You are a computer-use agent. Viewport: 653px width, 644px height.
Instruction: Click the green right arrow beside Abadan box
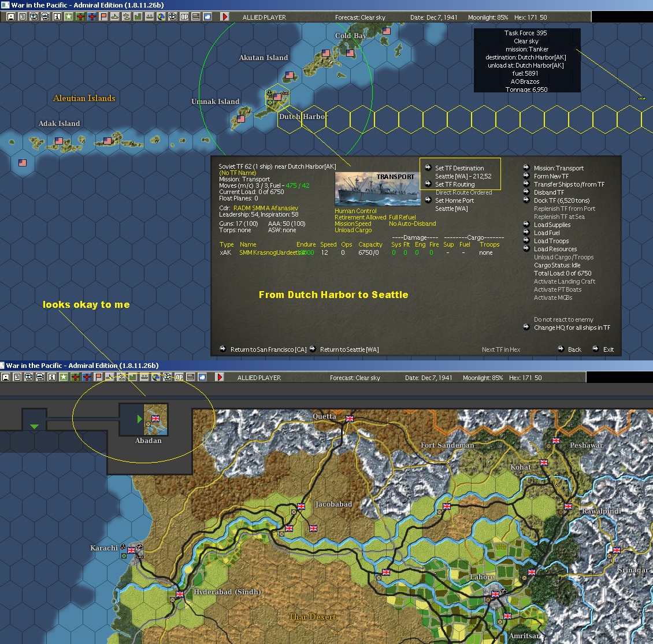coord(139,419)
